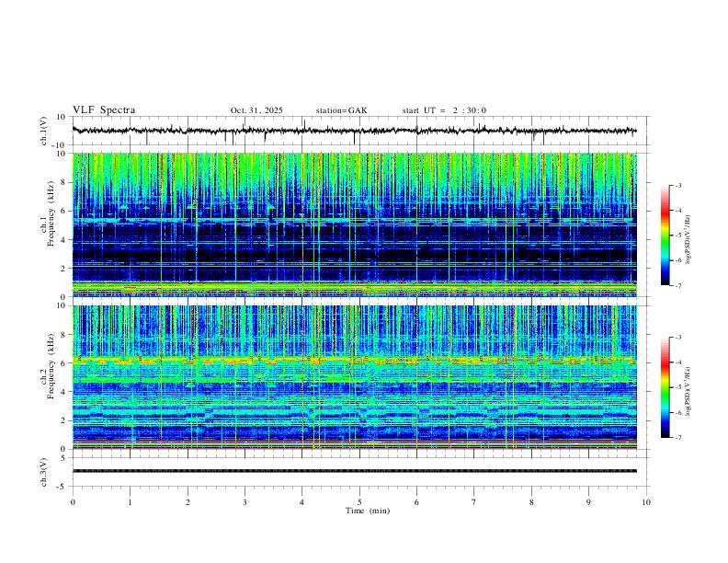The image size is (728, 563).
Task: Click the "Time (min)" axis label
Action: point(368,511)
